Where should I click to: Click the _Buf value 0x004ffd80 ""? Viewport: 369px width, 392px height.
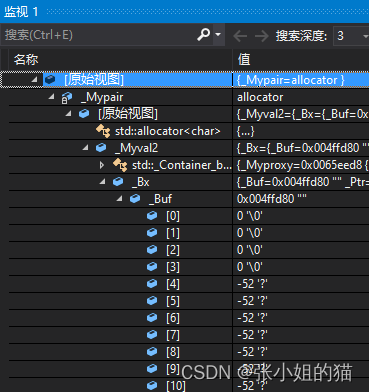tap(272, 199)
